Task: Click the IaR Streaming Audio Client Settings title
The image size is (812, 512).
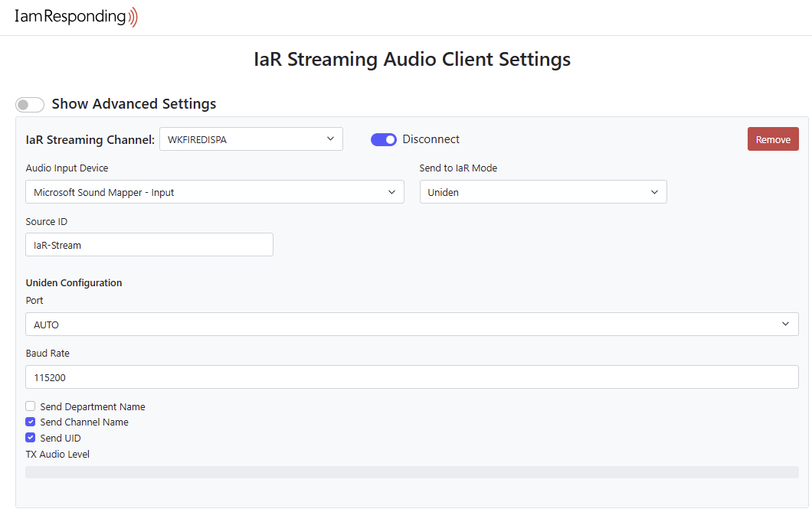Action: pos(412,60)
